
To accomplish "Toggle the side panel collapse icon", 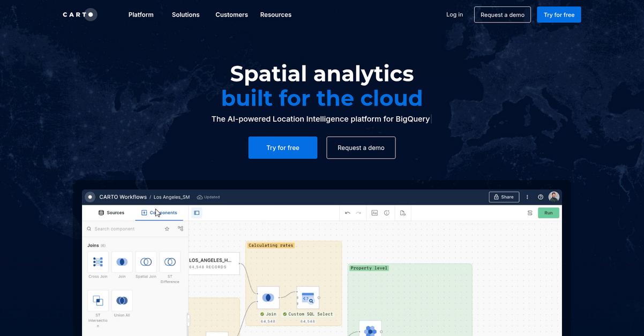I will click(197, 213).
